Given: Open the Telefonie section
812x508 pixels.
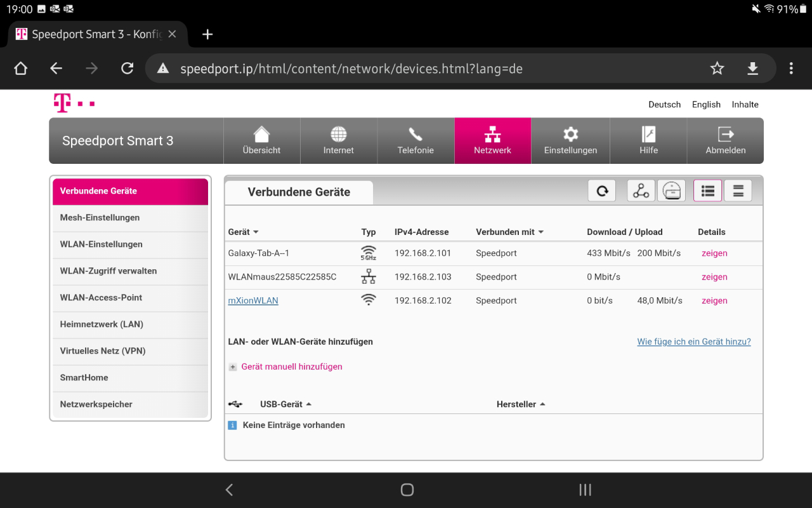Looking at the screenshot, I should coord(416,141).
